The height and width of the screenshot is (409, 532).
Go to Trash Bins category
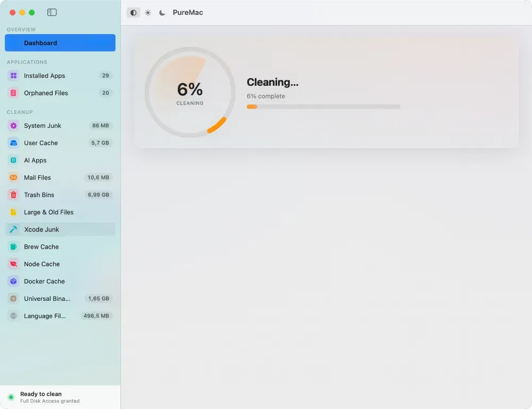60,195
